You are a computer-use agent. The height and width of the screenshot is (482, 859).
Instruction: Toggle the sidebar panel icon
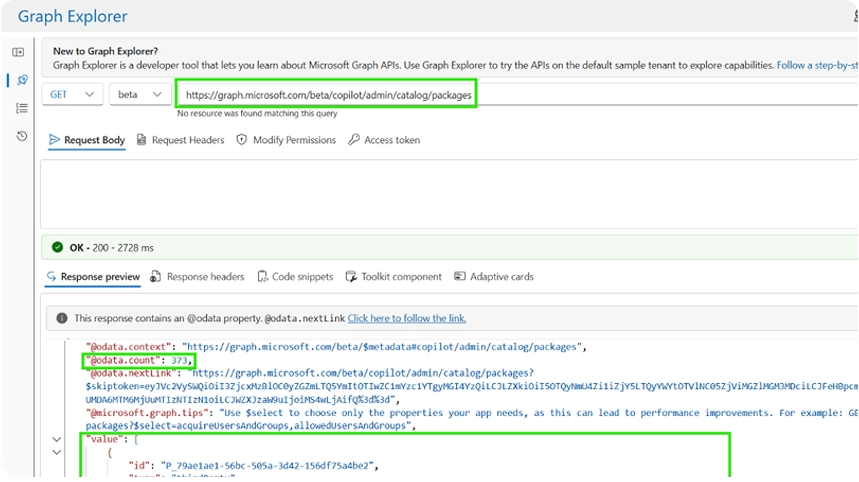coord(19,52)
